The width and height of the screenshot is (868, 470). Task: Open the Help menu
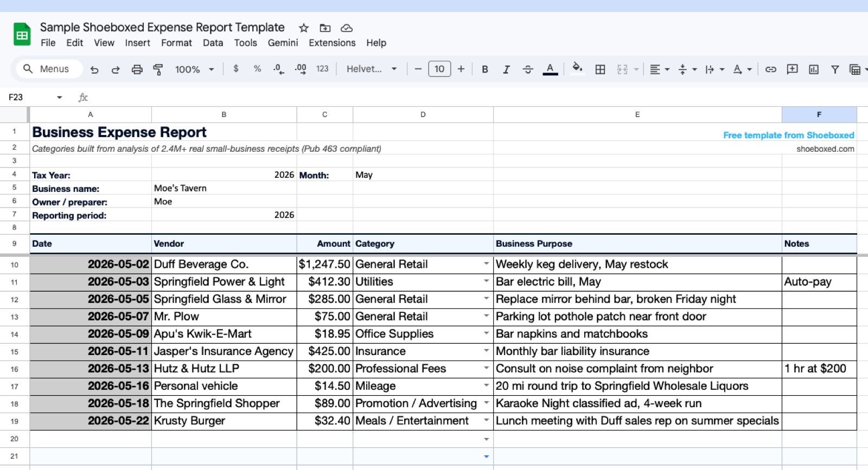(376, 43)
